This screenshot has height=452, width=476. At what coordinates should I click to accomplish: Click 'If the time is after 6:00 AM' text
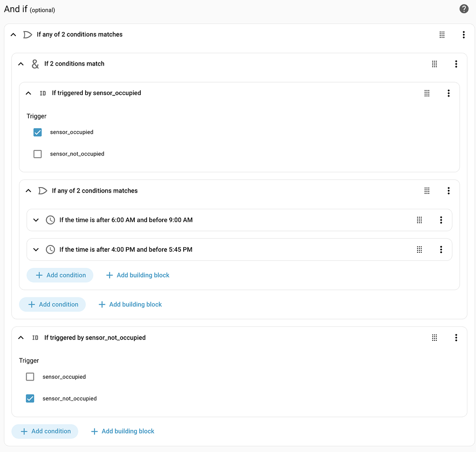pos(126,220)
